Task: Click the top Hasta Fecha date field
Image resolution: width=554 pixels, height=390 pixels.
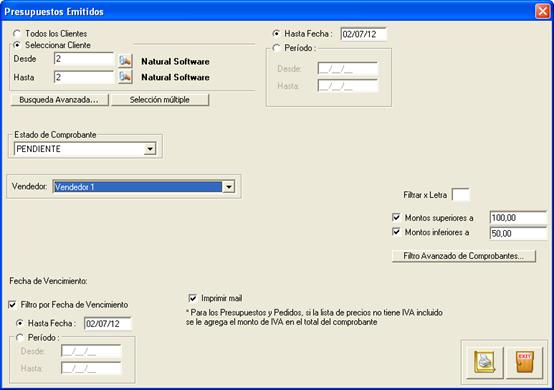Action: pyautogui.click(x=364, y=34)
